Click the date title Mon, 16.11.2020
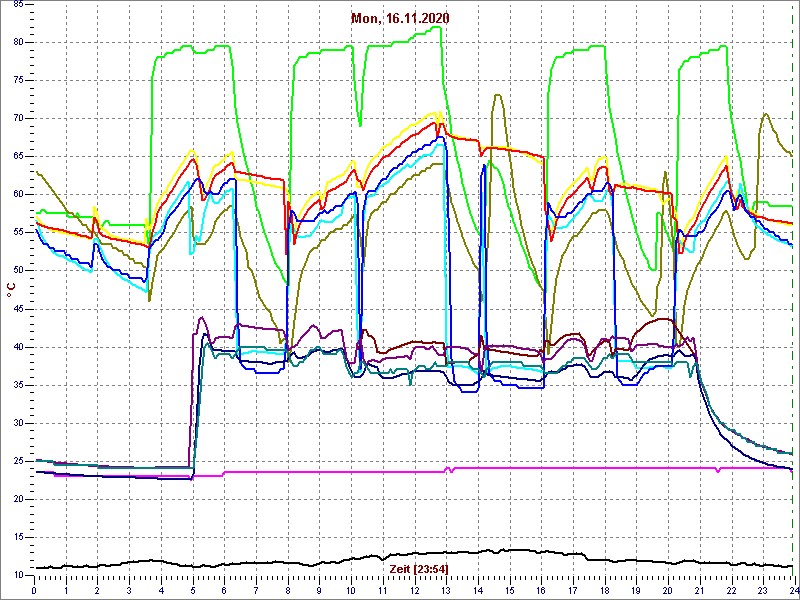Image resolution: width=800 pixels, height=600 pixels. pyautogui.click(x=399, y=18)
